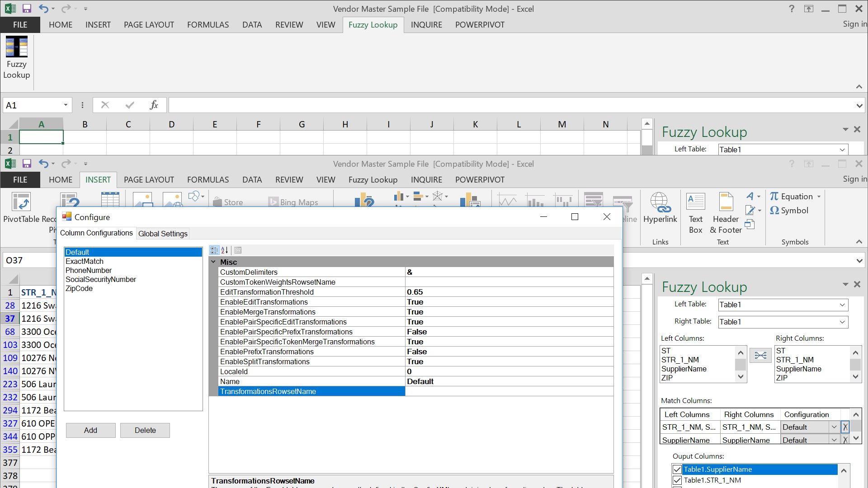Click the PivotTable icon in Insert ribbon
This screenshot has height=488, width=868.
click(21, 202)
